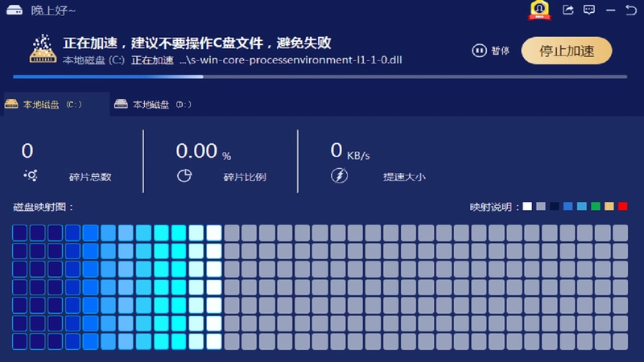Minimize the window using dash button

pyautogui.click(x=611, y=10)
